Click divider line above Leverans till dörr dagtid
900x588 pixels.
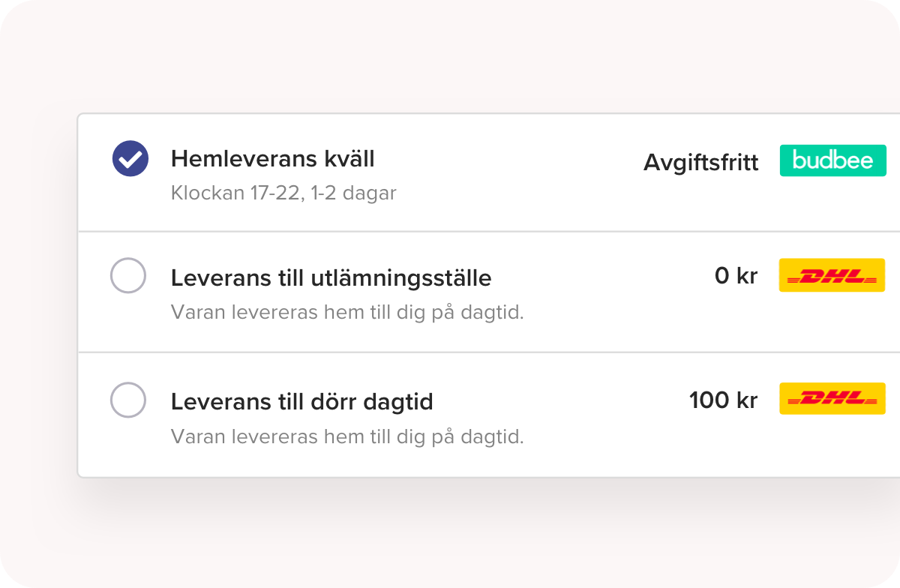point(489,352)
